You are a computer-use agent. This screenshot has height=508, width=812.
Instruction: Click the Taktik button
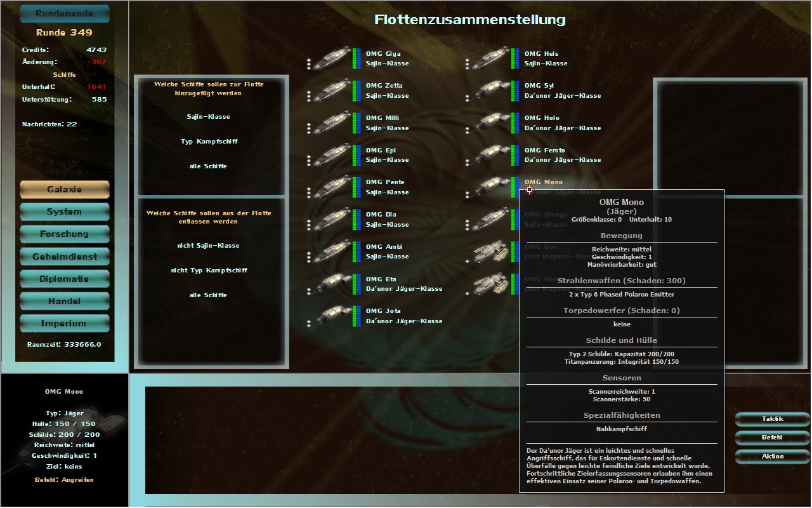772,419
